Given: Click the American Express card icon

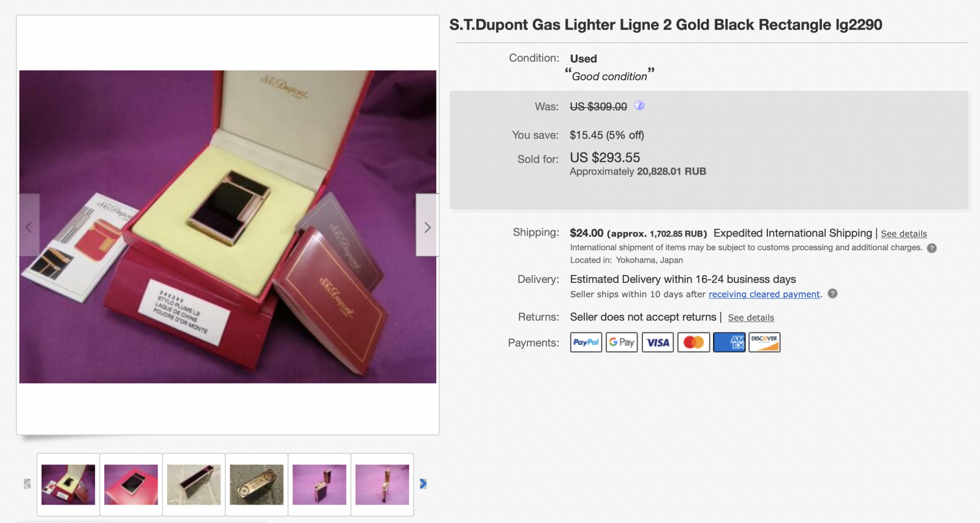Looking at the screenshot, I should pos(729,342).
